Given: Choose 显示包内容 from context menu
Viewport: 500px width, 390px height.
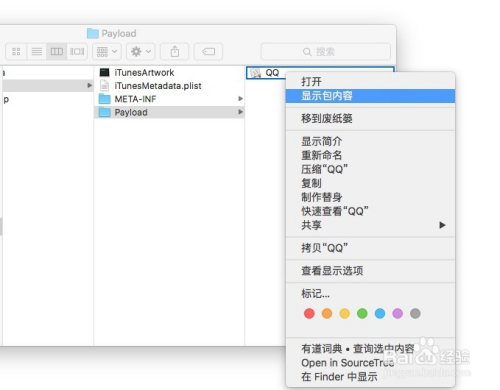Looking at the screenshot, I should point(370,96).
